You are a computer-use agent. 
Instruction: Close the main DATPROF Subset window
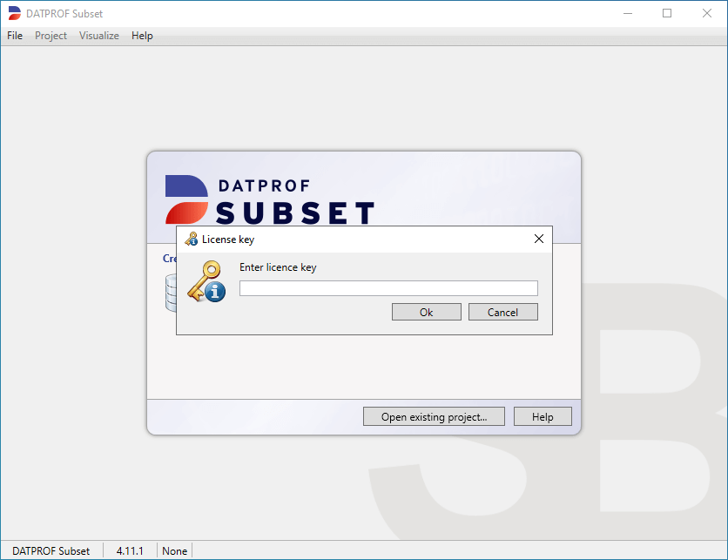tap(707, 13)
